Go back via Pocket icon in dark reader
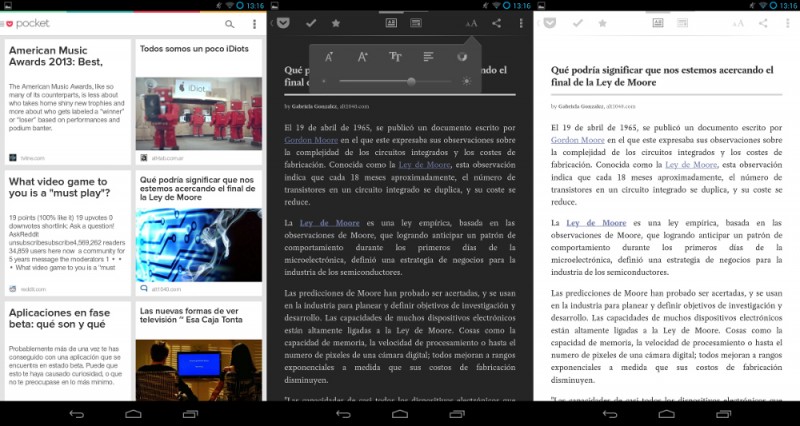The width and height of the screenshot is (800, 426). click(x=283, y=23)
